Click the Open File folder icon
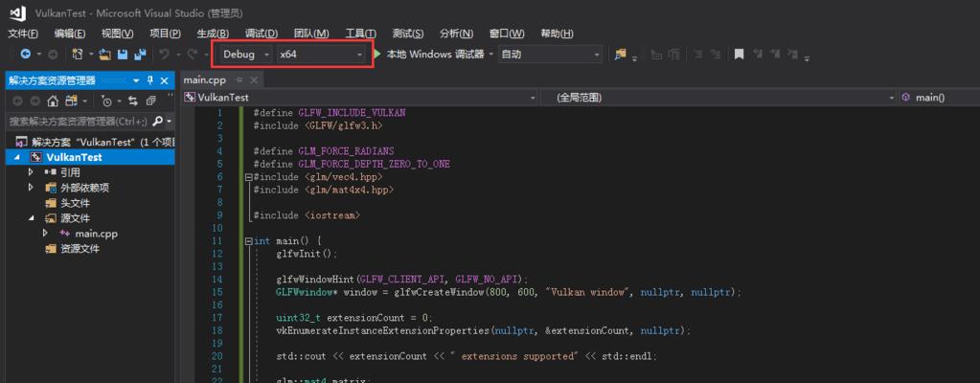The width and height of the screenshot is (980, 383). [x=105, y=55]
